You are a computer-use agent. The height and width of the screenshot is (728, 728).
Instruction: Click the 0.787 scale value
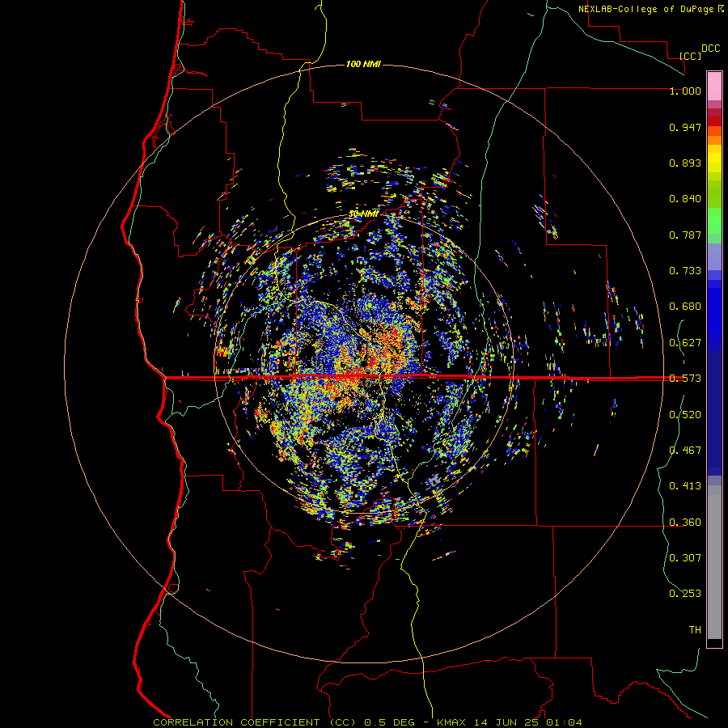tap(685, 235)
